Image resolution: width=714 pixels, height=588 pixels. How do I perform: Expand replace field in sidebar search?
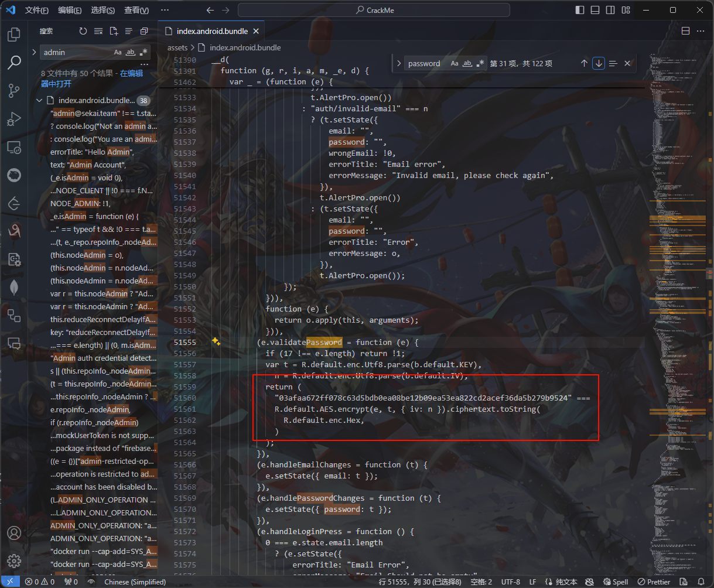[x=34, y=52]
